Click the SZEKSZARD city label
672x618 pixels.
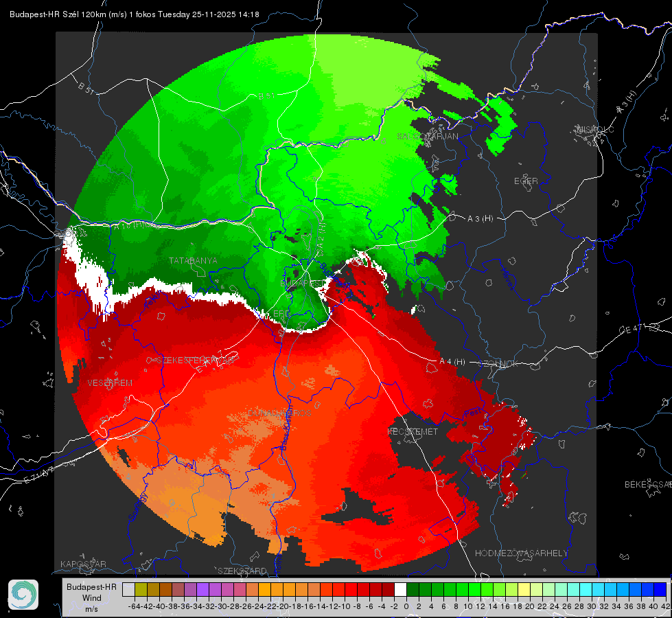[x=242, y=571]
